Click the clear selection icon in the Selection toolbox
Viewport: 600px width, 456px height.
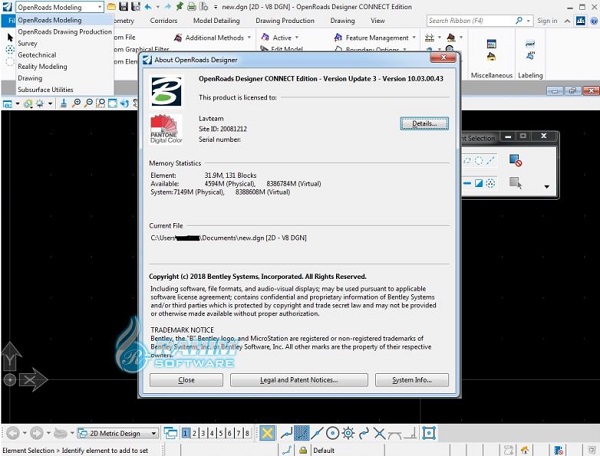coord(515,160)
